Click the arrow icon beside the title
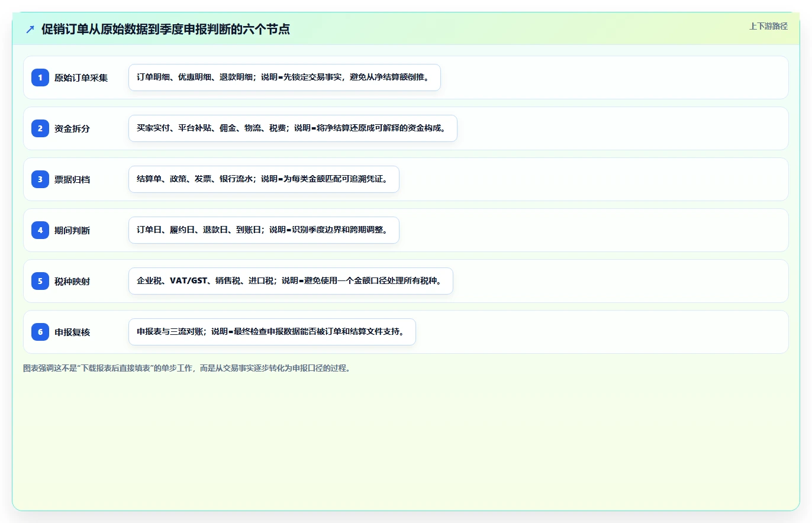812x523 pixels. (30, 29)
